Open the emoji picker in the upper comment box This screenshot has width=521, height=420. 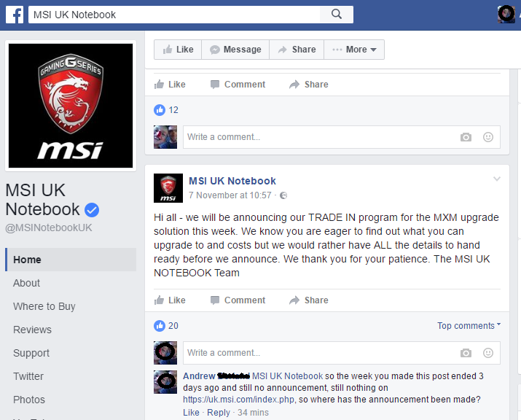click(487, 137)
